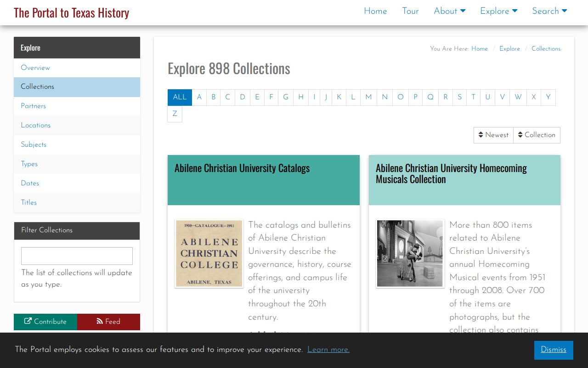Filter collections by letter S

[459, 98]
